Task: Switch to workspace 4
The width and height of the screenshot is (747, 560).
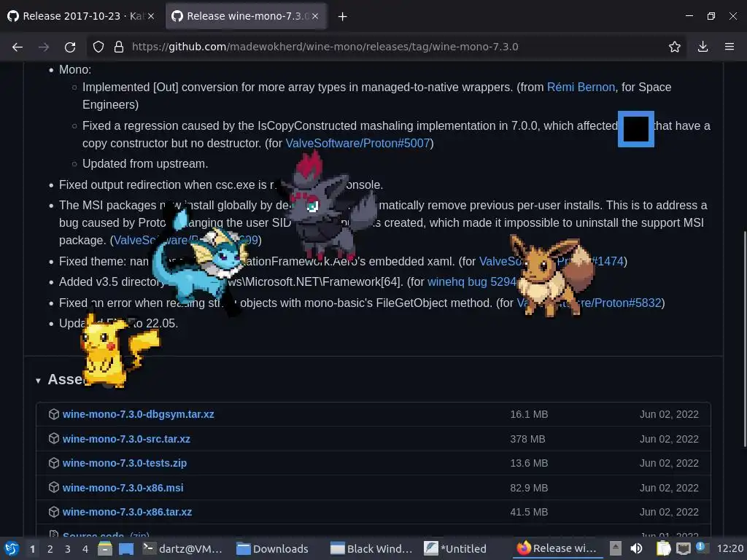Action: point(85,549)
